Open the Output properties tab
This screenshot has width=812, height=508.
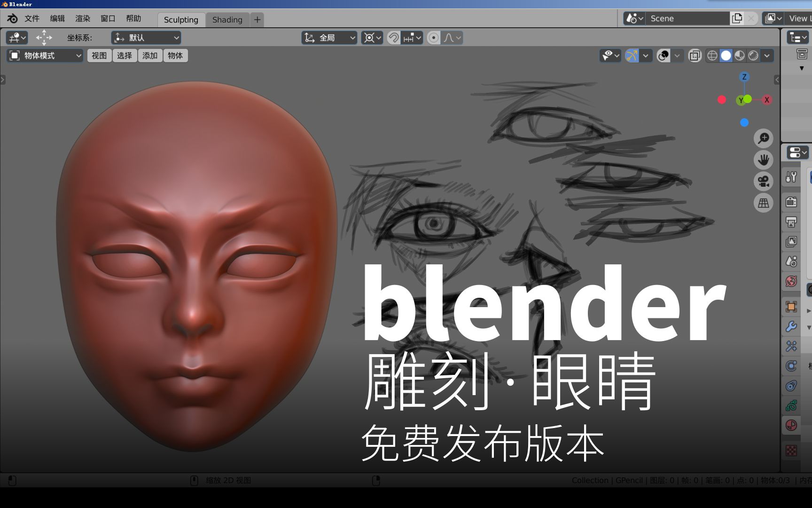[x=791, y=222]
